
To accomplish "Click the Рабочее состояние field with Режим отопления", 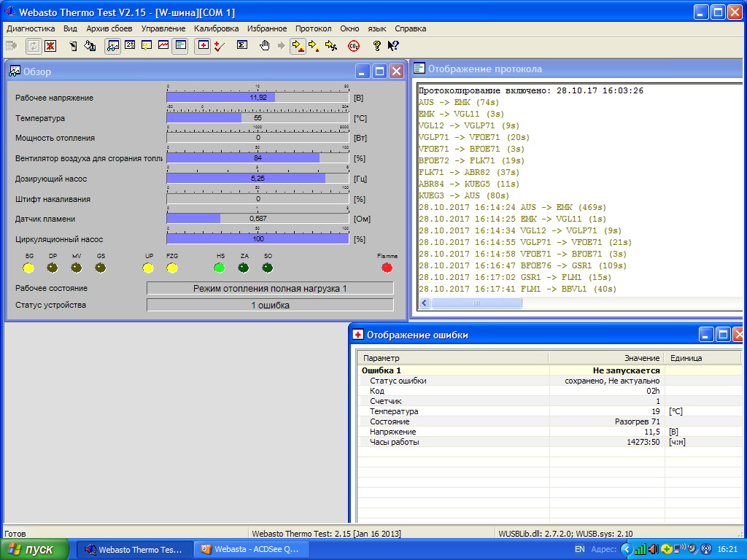I will pos(270,288).
